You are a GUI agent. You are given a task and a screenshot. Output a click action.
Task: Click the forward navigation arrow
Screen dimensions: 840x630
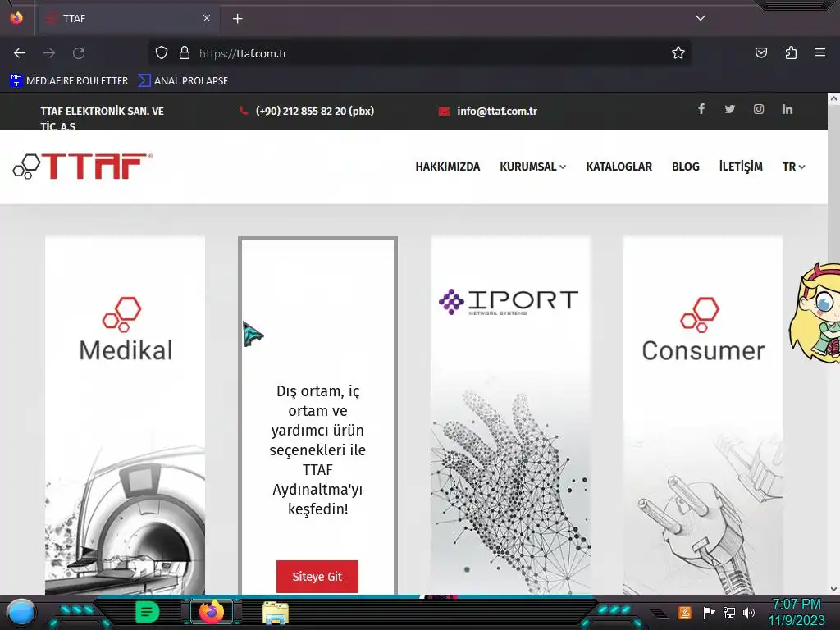pos(49,53)
